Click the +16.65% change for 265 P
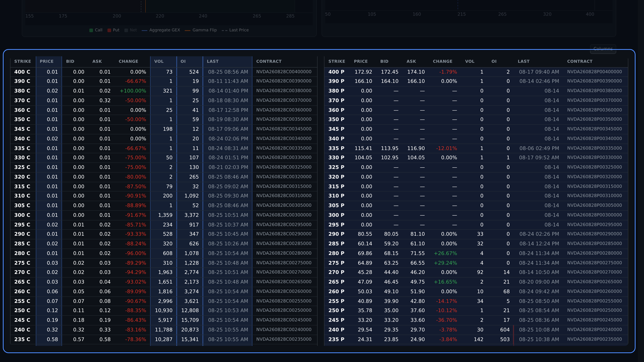Screen dimensions: 644x362 pyautogui.click(x=445, y=282)
